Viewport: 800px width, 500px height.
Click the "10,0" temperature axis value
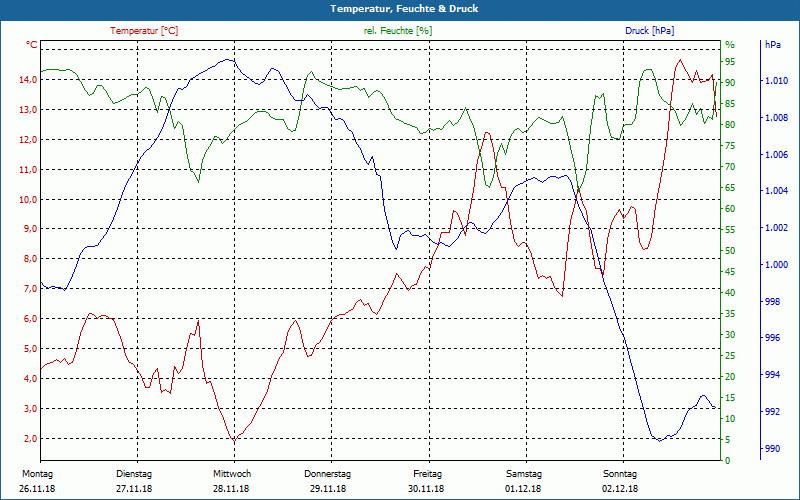coord(28,199)
